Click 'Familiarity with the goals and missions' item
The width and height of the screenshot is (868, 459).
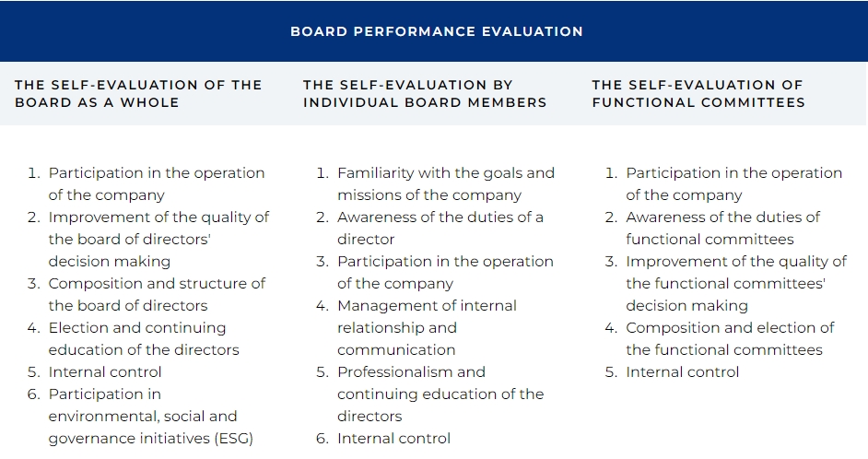pyautogui.click(x=446, y=183)
